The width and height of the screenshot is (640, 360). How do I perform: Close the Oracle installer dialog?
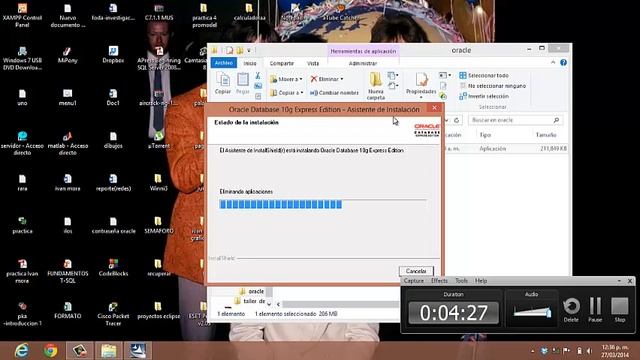pyautogui.click(x=434, y=108)
